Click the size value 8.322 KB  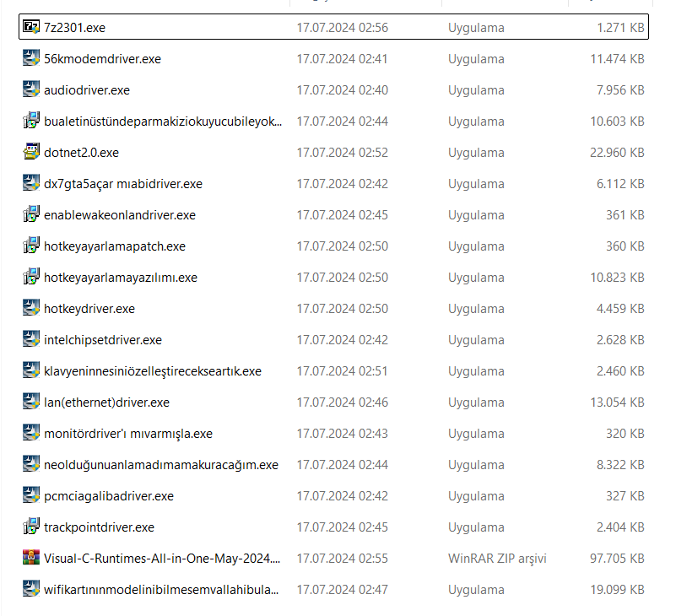620,465
